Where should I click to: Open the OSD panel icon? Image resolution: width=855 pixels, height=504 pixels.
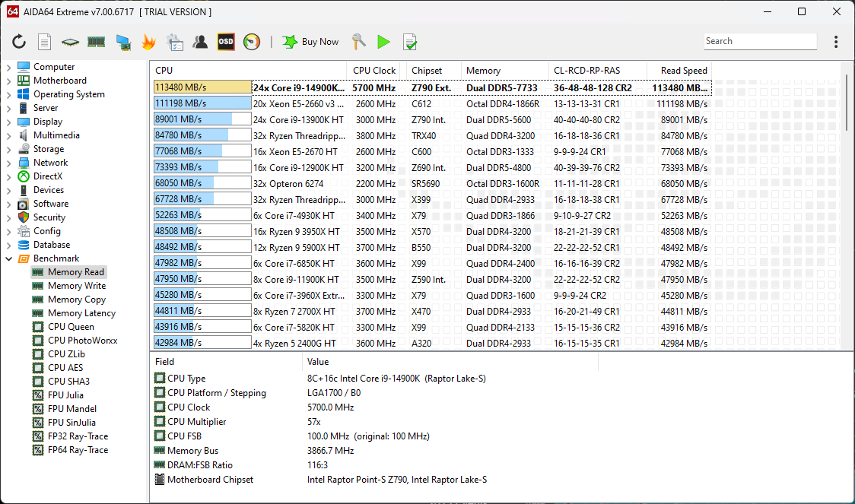click(226, 42)
